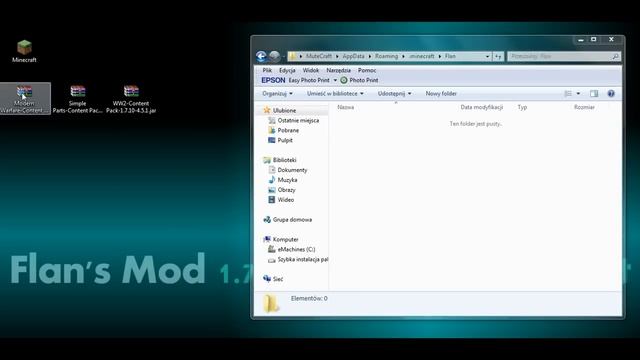This screenshot has height=360, width=640.
Task: Sort by the Data modyfikacji column header
Action: click(x=482, y=107)
